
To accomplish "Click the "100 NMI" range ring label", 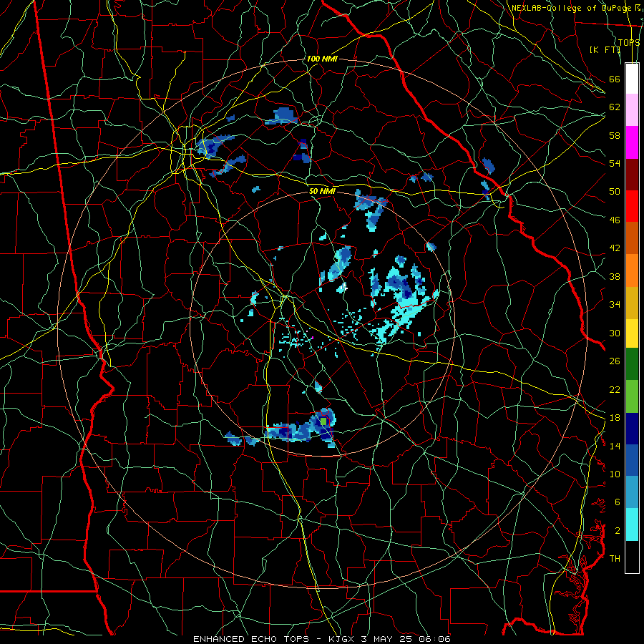I will click(322, 59).
